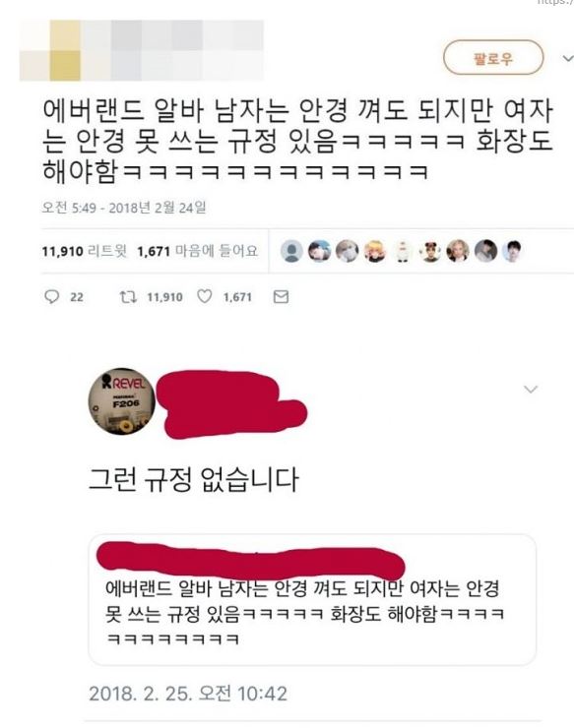
Task: Like the tweet with heart icon
Action: coord(205,296)
